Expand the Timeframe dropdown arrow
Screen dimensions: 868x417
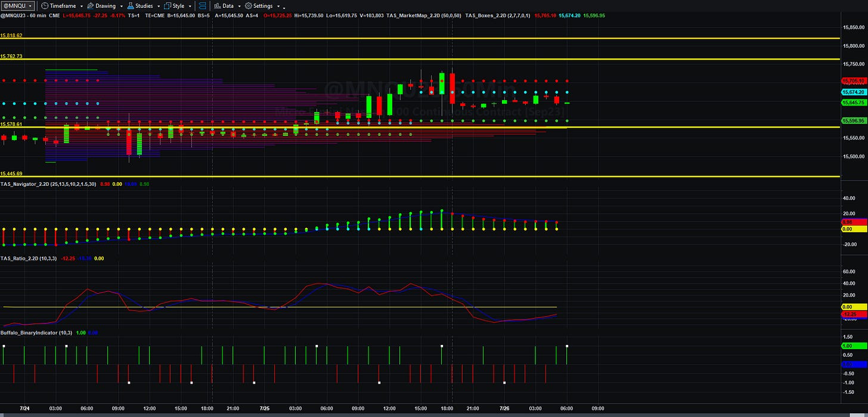coord(80,6)
